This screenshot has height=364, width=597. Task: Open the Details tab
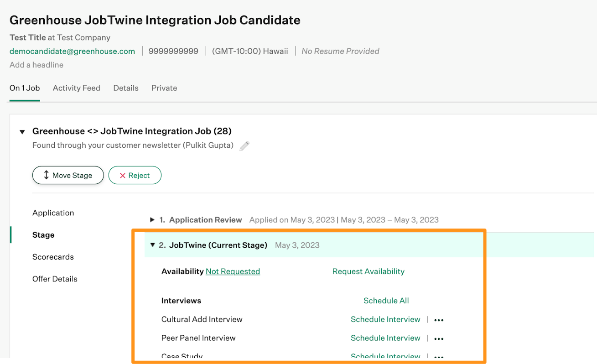(x=126, y=88)
